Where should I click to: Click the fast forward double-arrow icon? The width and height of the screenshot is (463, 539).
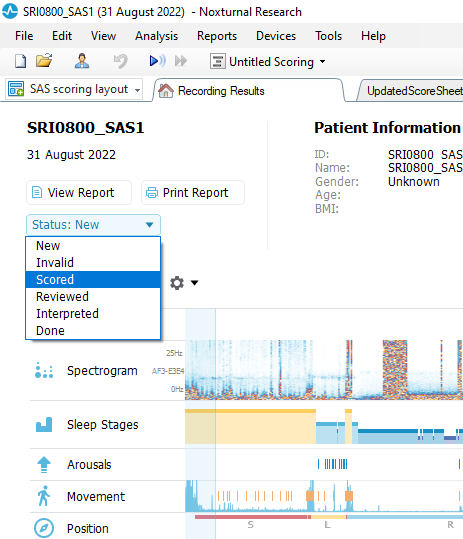click(181, 61)
